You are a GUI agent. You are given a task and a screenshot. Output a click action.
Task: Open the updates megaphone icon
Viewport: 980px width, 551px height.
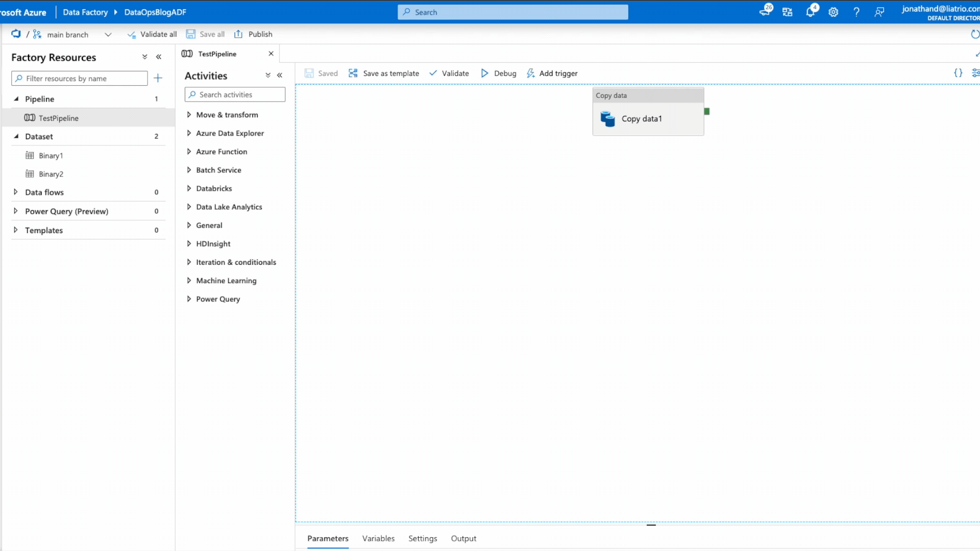click(x=765, y=12)
